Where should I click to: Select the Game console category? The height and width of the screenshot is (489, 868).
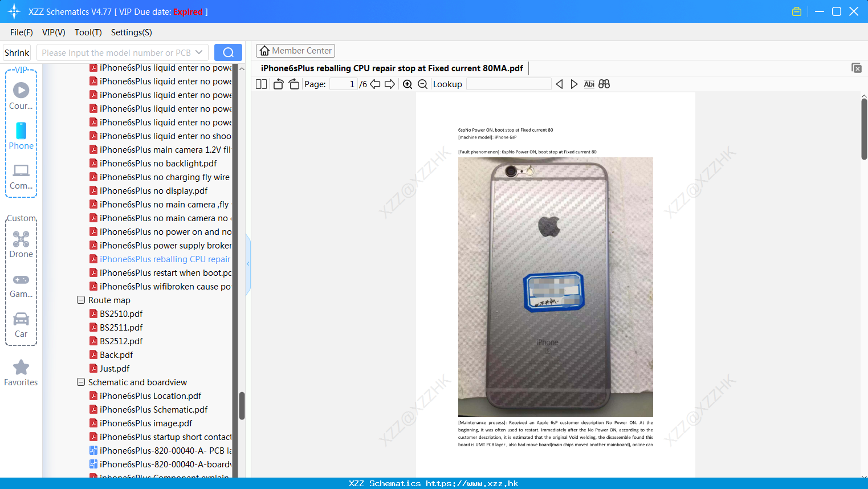[21, 286]
